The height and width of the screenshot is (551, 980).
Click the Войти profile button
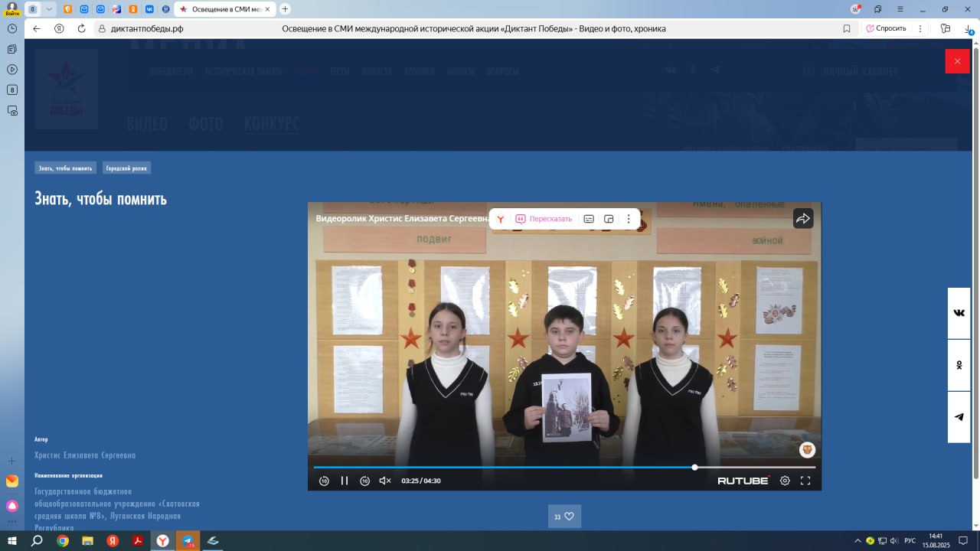click(12, 8)
